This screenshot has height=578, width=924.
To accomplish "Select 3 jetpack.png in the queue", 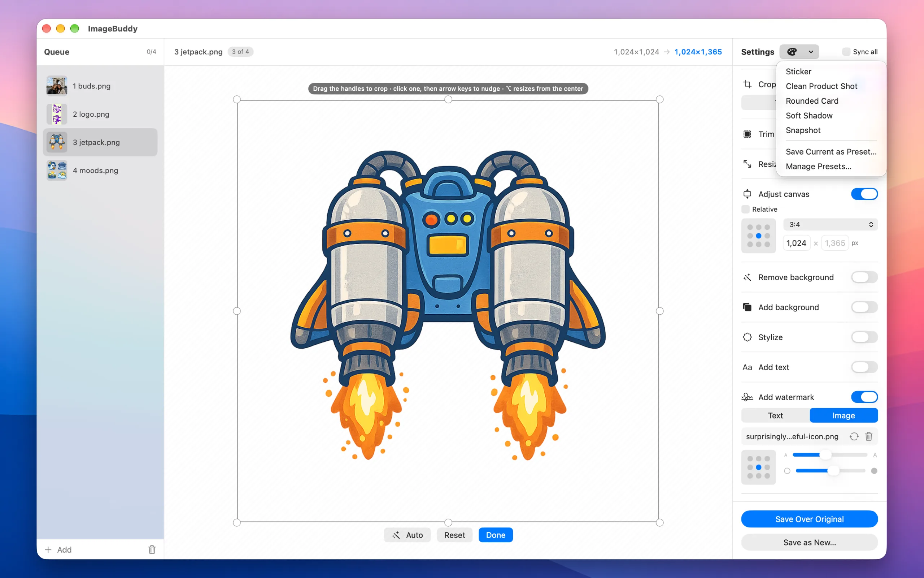I will point(100,142).
